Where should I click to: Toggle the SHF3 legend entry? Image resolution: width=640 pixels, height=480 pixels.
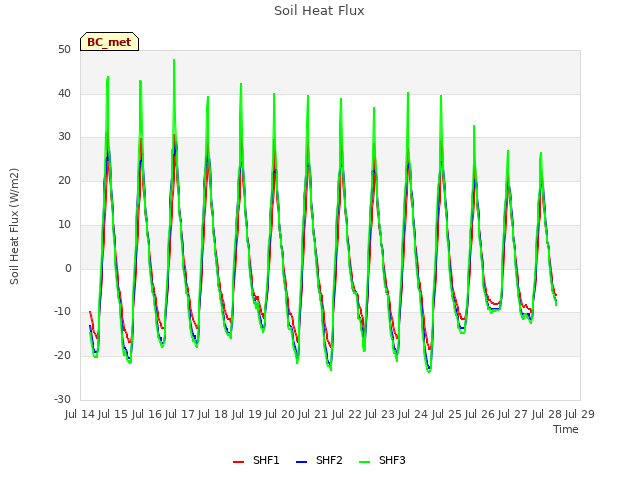click(x=382, y=460)
